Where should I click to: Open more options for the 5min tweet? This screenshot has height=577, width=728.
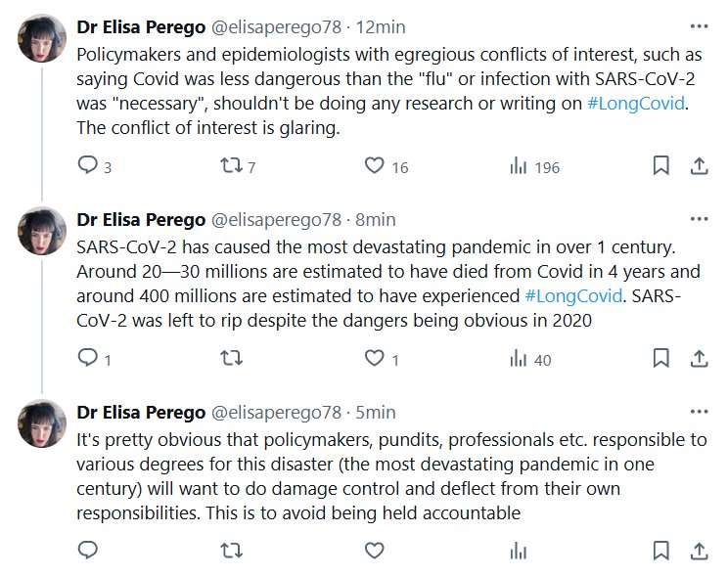tap(699, 413)
